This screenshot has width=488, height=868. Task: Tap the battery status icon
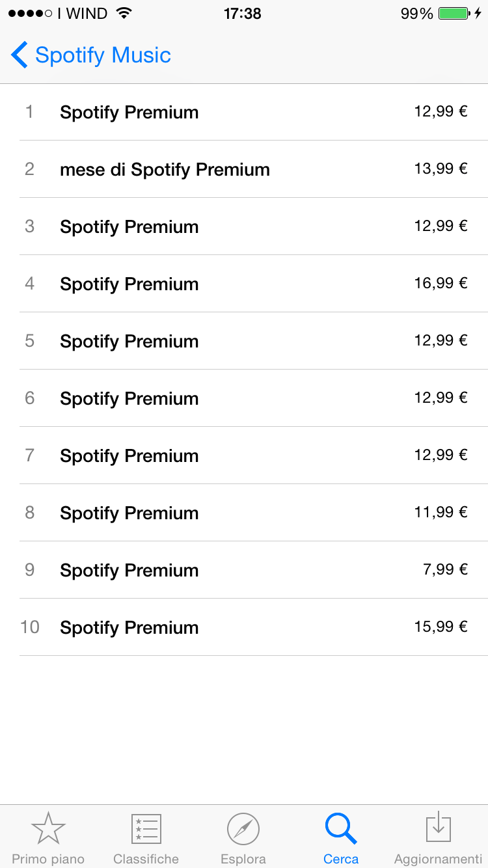455,14
